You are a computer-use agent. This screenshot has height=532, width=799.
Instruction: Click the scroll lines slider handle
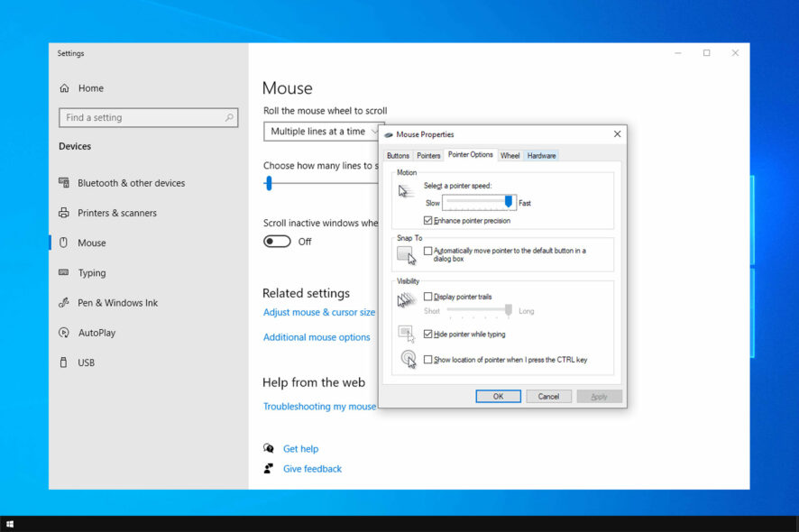coord(269,183)
